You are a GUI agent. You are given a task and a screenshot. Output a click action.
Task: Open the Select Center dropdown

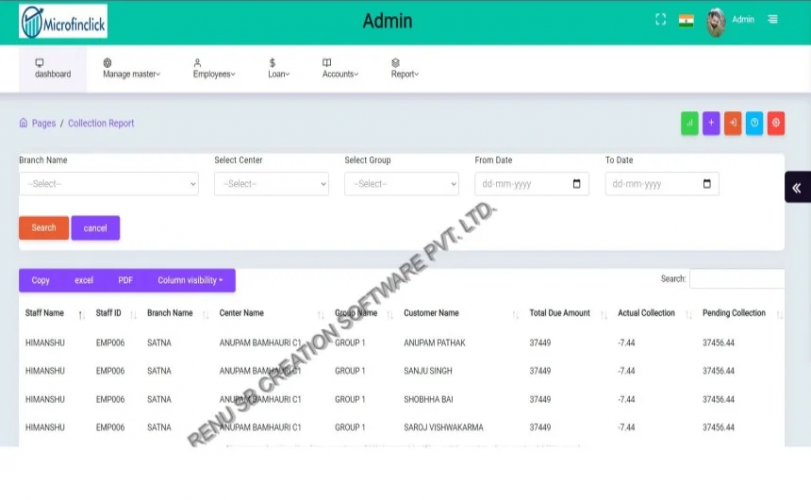point(272,184)
